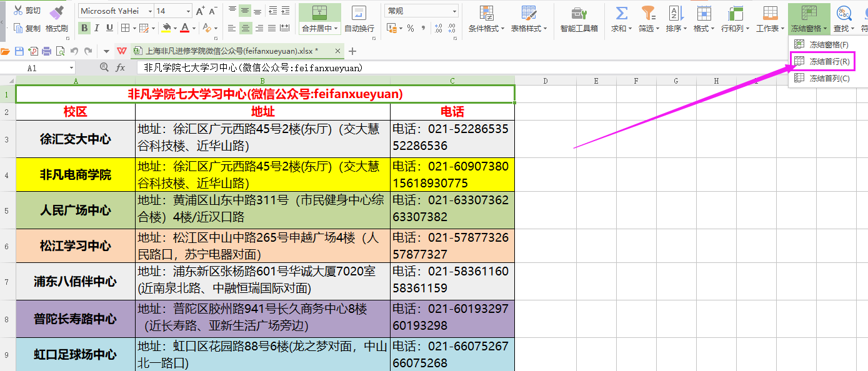Open Conditional Formatting (条件格式) menu
Screen dimensions: 868x371
coord(486,19)
